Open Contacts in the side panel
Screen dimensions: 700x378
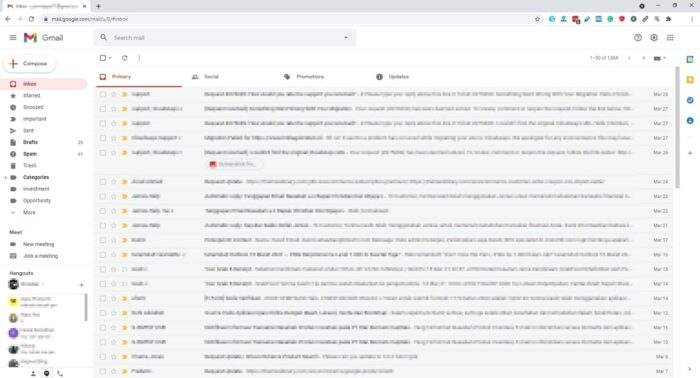[690, 121]
